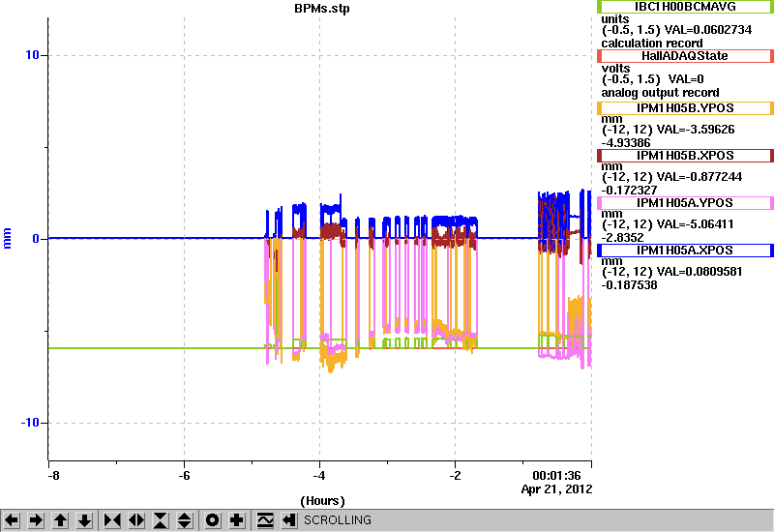
Task: Select the IPM1H05B.XPOS curve legend
Action: pos(685,156)
